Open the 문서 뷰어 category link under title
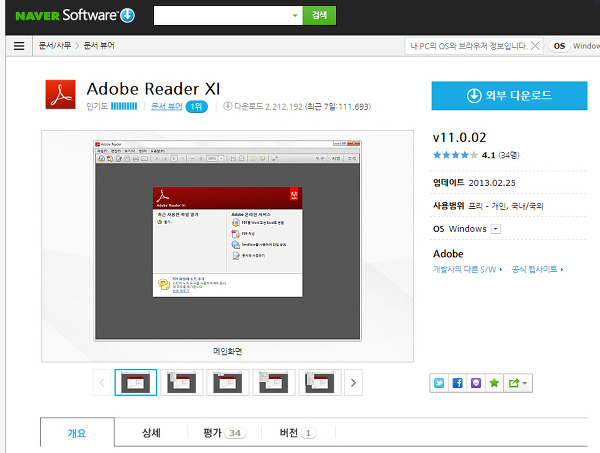Image resolution: width=600 pixels, height=453 pixels. 166,106
